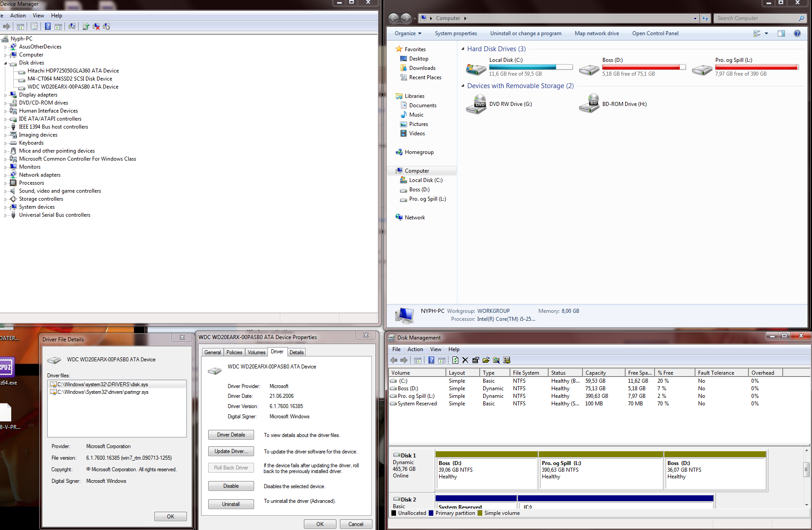This screenshot has width=812, height=530.
Task: Click Cancel in device properties dialog
Action: click(x=356, y=524)
